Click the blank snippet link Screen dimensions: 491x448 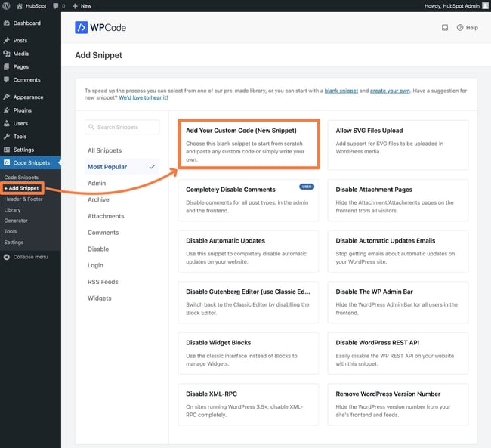(341, 91)
